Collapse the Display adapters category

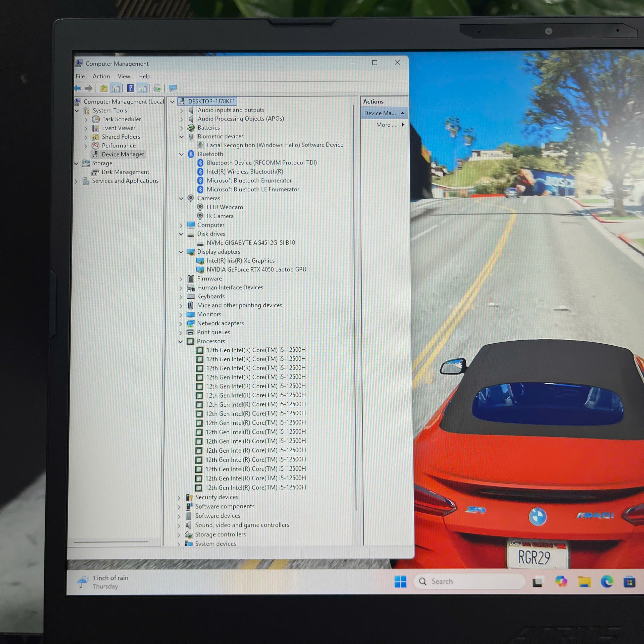coord(181,252)
